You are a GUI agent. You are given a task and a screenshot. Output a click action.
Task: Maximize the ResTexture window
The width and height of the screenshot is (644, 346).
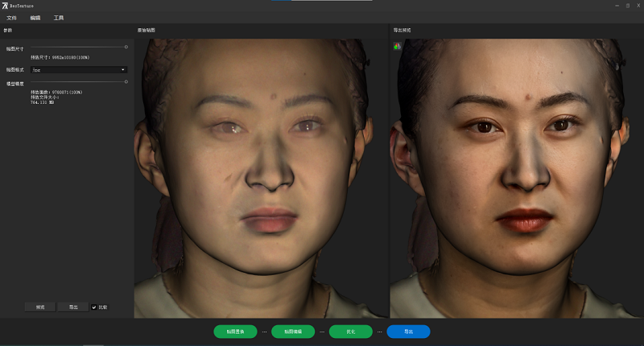(627, 6)
